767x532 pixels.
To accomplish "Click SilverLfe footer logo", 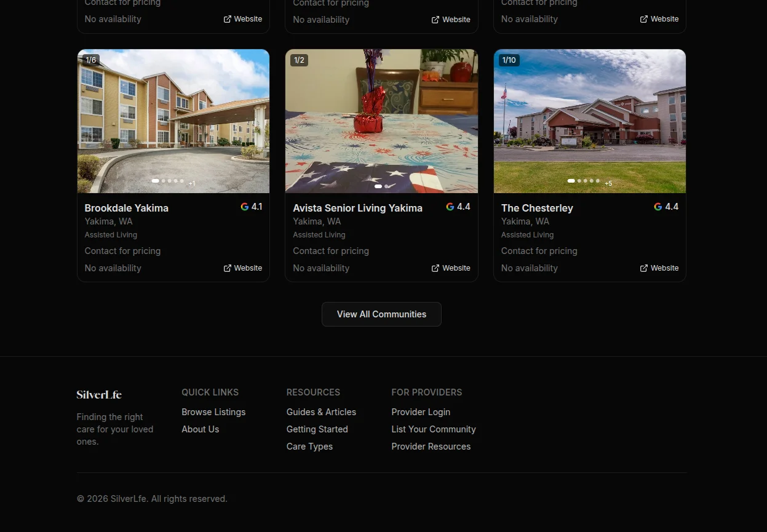I will [99, 395].
